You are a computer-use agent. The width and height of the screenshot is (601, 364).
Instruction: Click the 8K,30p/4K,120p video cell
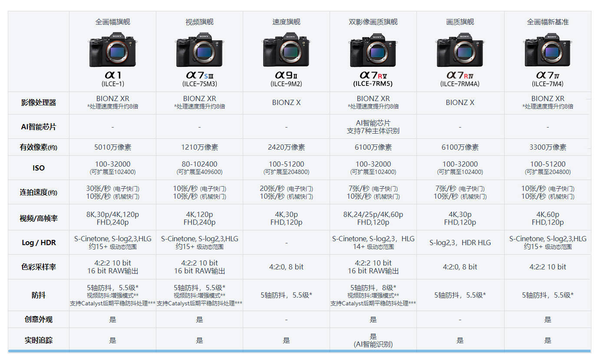point(112,214)
